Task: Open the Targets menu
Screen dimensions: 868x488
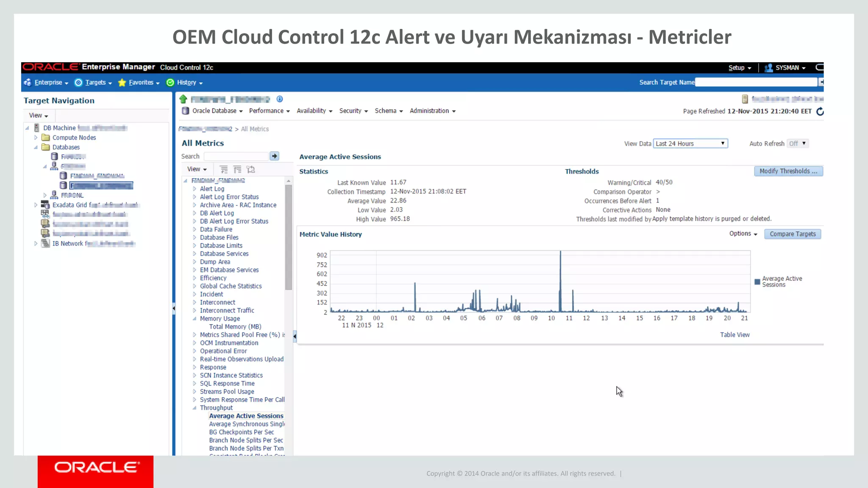Action: pyautogui.click(x=94, y=83)
